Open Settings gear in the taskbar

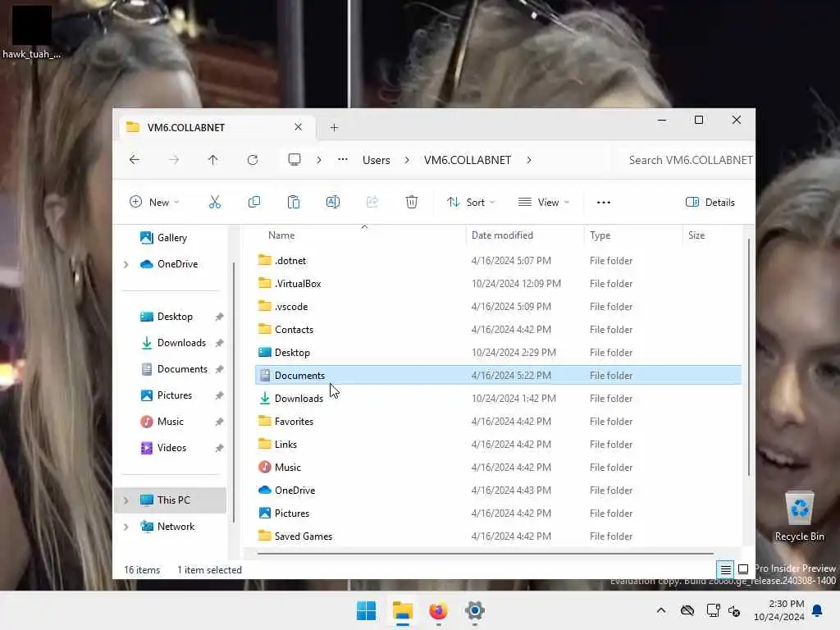(x=475, y=610)
